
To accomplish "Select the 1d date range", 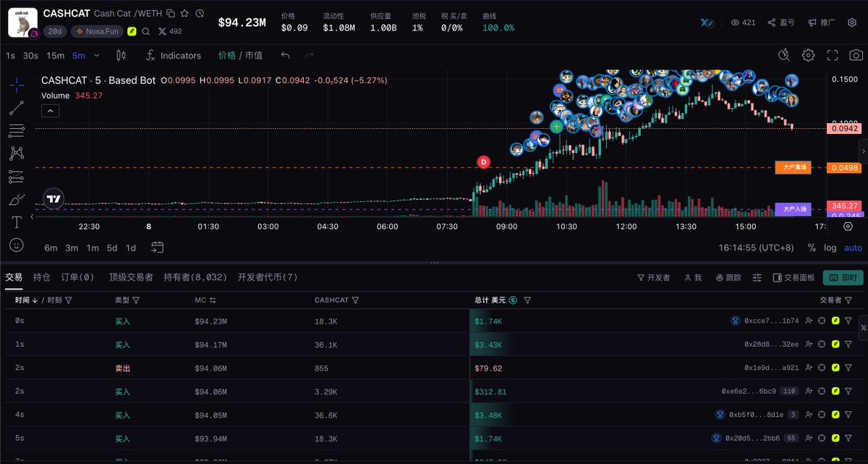I will tap(131, 248).
